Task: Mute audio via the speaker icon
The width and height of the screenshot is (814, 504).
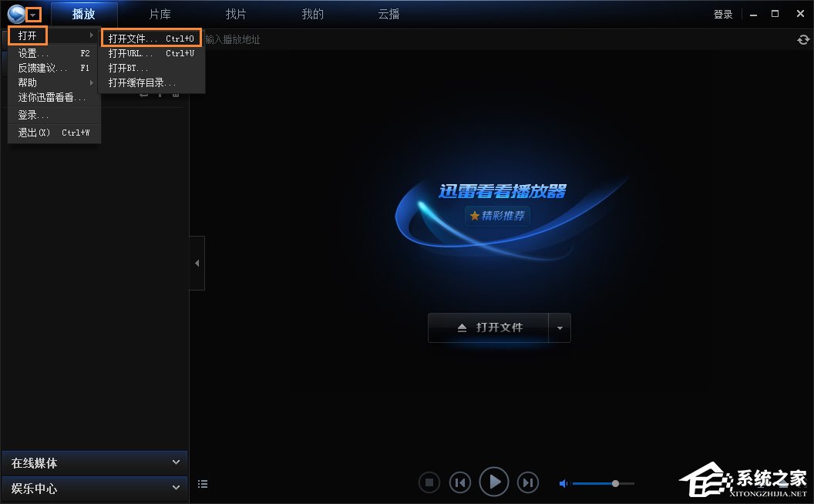Action: tap(563, 483)
